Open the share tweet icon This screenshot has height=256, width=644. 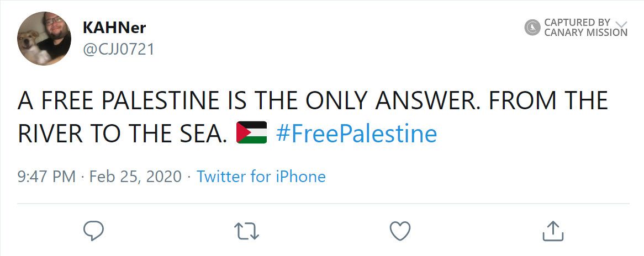(x=553, y=231)
